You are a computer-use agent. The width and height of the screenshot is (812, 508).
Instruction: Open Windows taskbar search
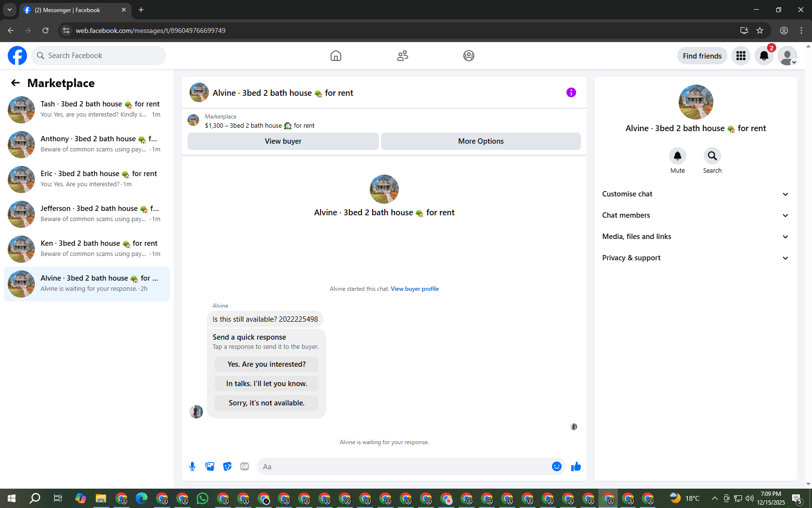click(35, 498)
